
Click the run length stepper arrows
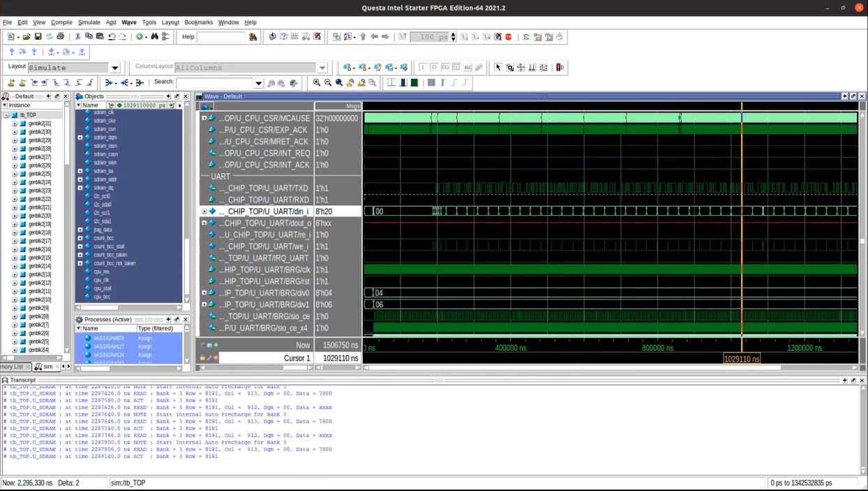click(454, 37)
